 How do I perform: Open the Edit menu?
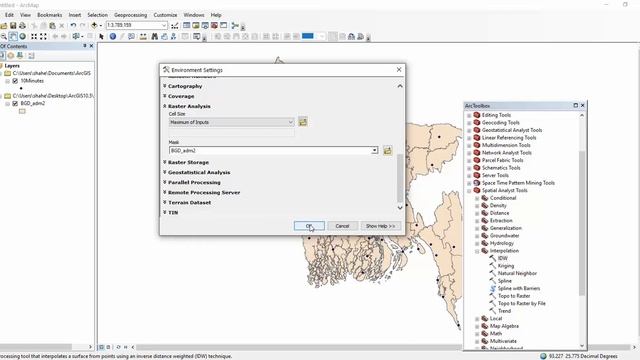9,15
